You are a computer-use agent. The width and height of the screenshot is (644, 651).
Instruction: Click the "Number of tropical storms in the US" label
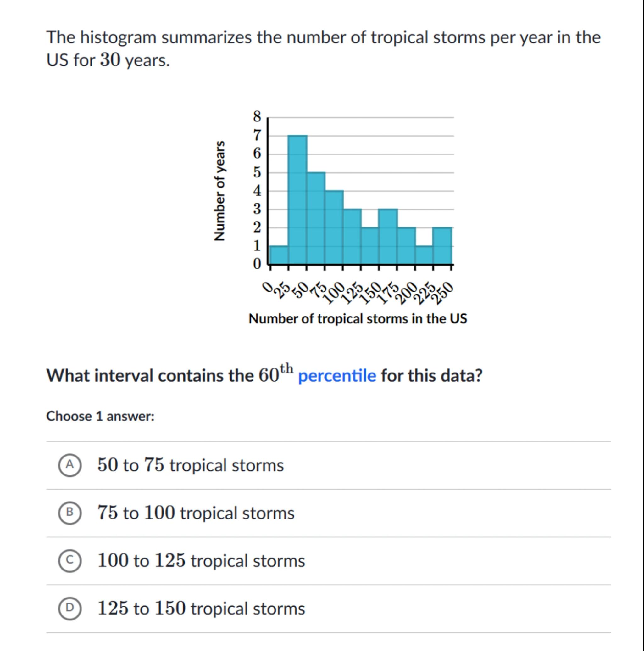pos(358,318)
